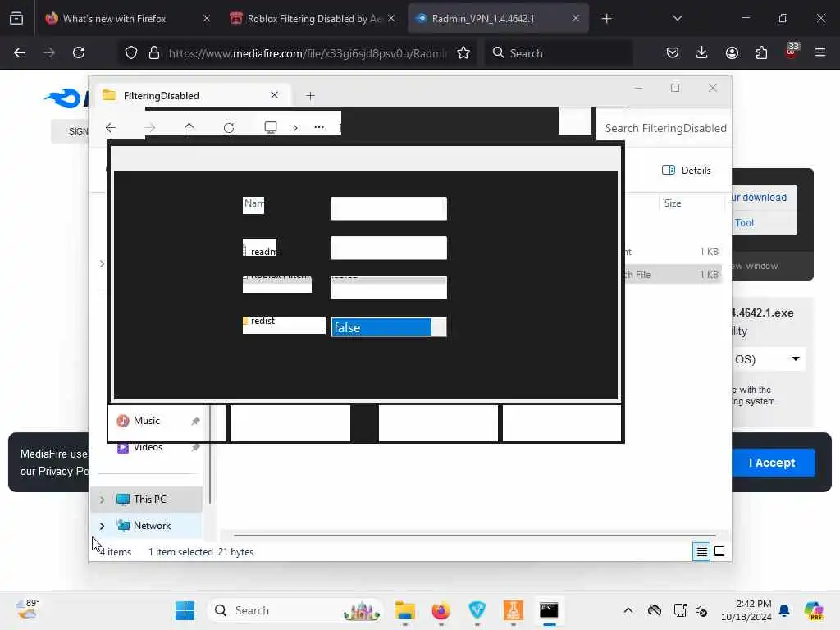
Task: Click the mediafire.com URL address bar
Action: tap(308, 53)
